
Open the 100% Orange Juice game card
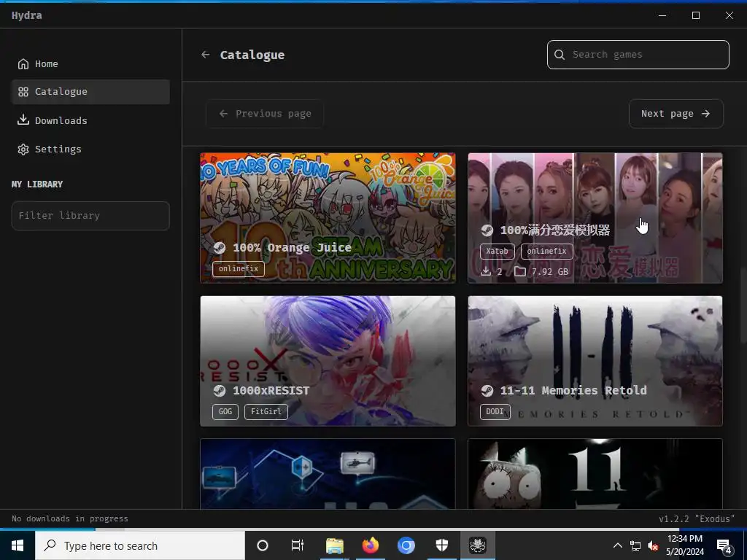coord(328,217)
